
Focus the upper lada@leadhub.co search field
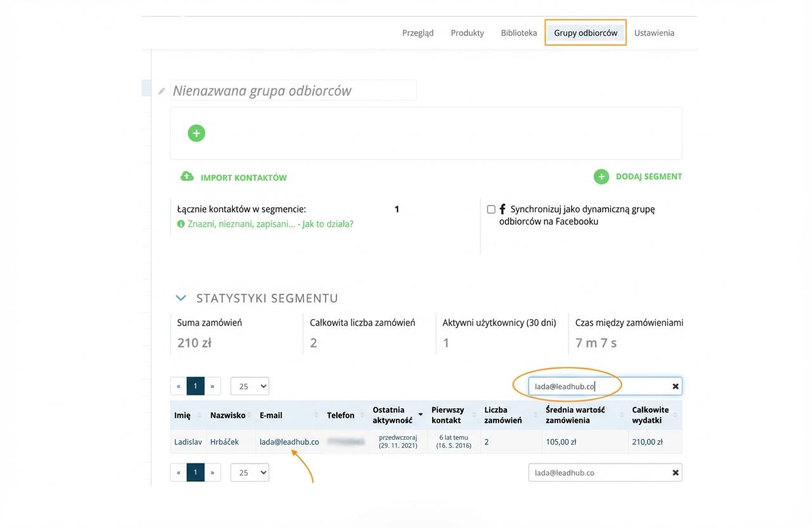pos(605,386)
